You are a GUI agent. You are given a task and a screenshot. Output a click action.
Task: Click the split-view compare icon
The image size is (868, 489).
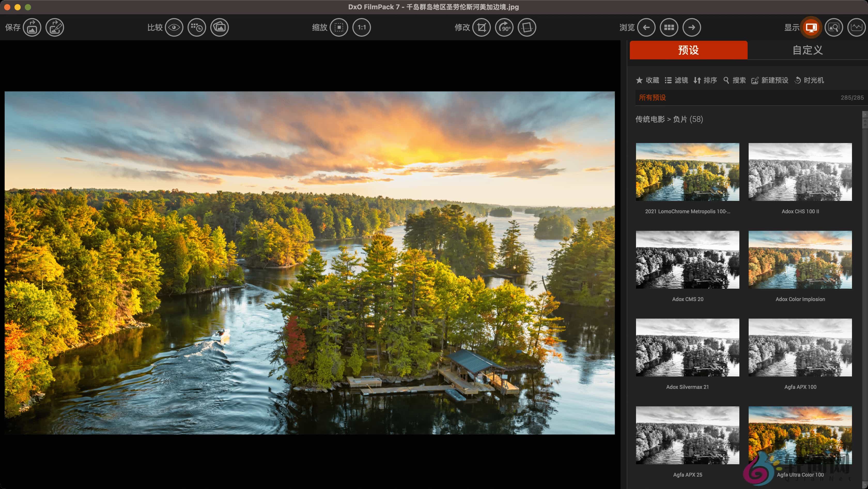click(196, 27)
